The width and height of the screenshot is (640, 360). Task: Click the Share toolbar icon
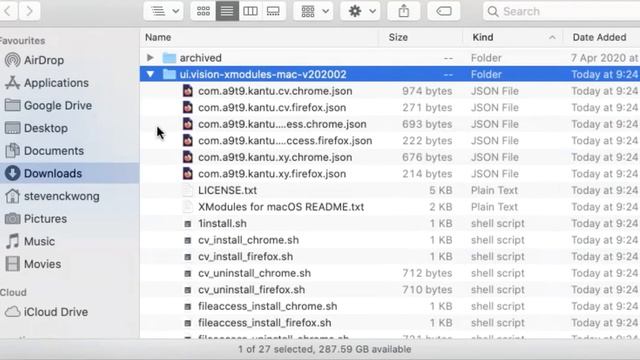[403, 11]
